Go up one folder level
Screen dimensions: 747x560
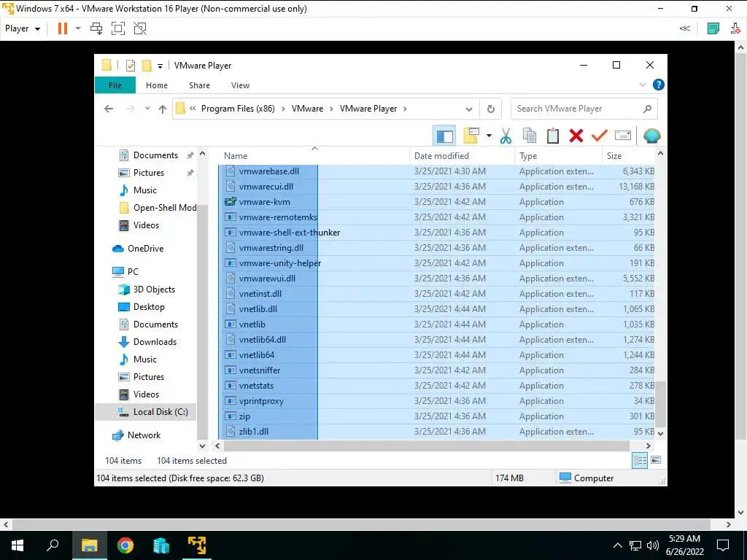pos(163,109)
